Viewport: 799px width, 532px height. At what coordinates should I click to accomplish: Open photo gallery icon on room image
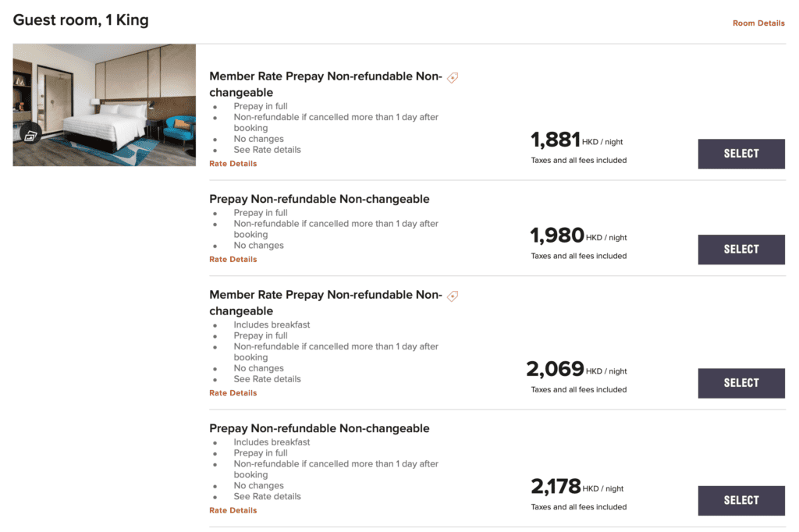[30, 134]
